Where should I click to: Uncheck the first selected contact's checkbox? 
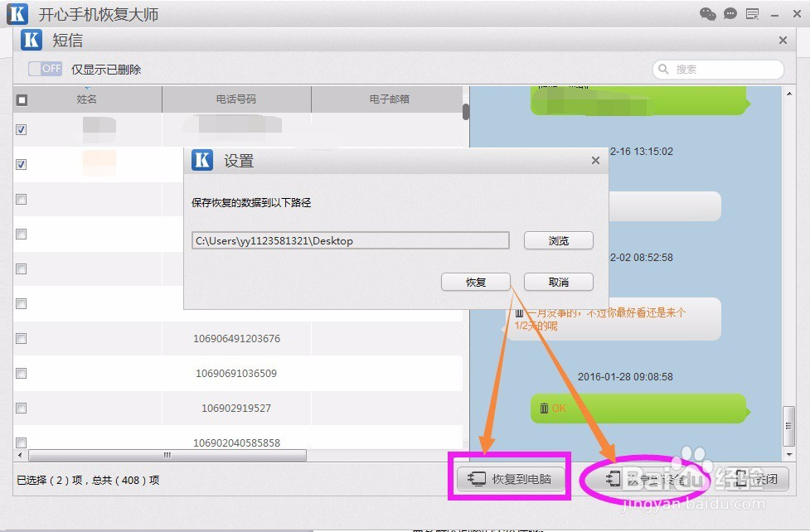(21, 129)
